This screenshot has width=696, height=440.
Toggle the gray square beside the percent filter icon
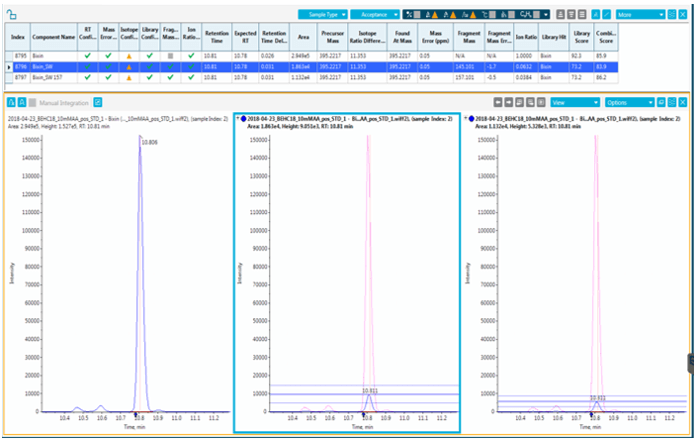[x=417, y=15]
